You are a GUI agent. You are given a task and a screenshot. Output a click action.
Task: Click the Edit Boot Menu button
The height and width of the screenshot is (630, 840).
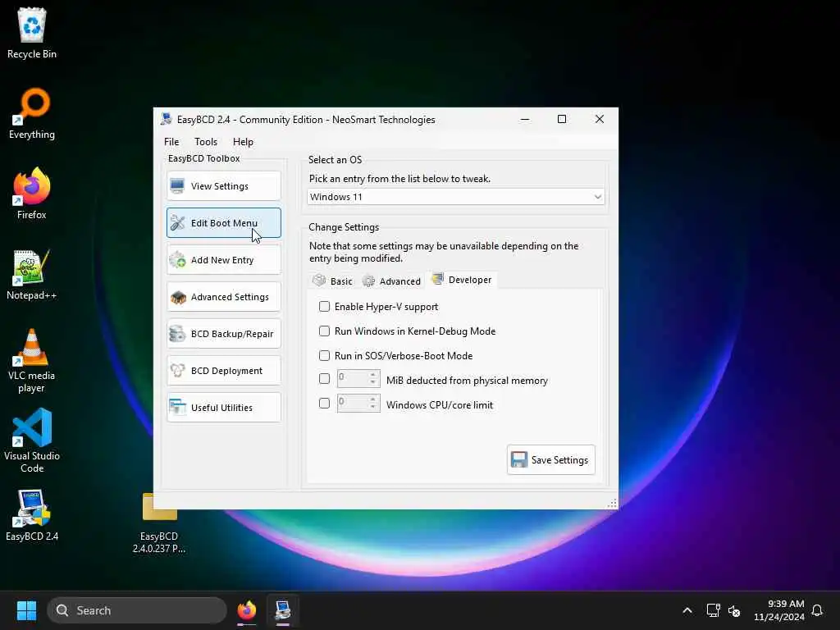[223, 223]
